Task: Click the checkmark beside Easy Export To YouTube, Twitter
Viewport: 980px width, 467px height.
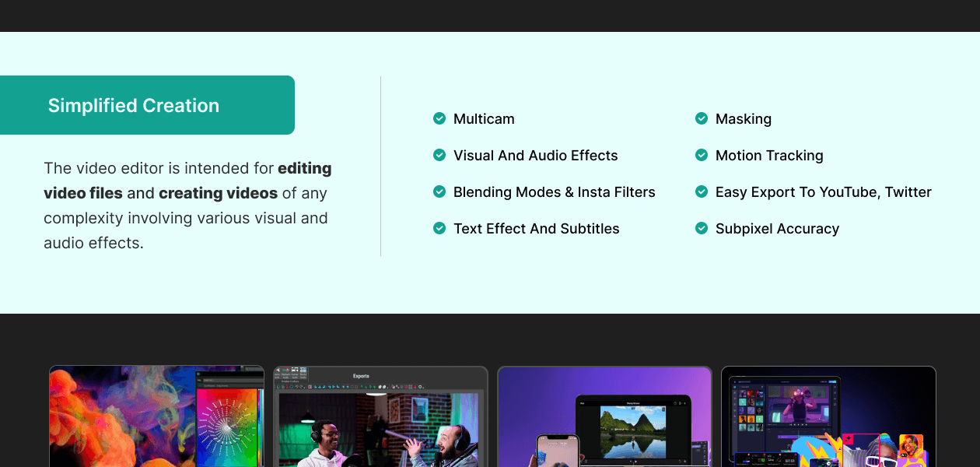Action: pyautogui.click(x=702, y=191)
